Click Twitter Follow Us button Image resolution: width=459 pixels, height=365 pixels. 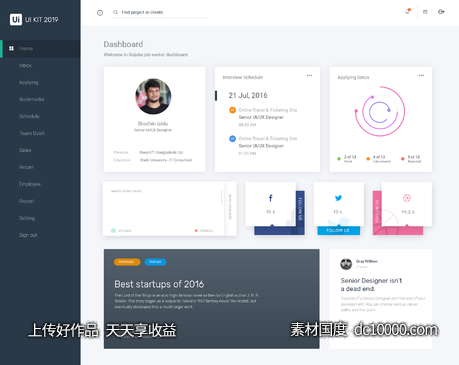tap(338, 231)
